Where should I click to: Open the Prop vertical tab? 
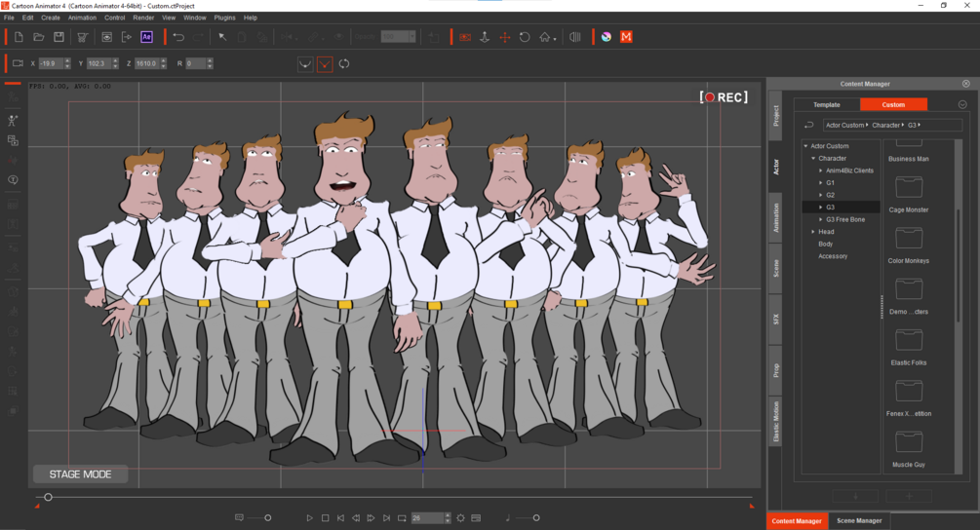tap(775, 371)
